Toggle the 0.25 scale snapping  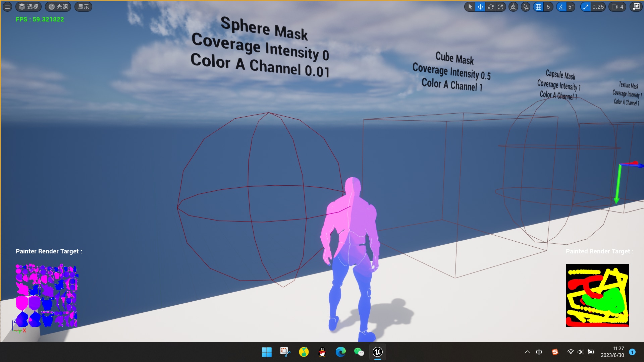coord(586,7)
